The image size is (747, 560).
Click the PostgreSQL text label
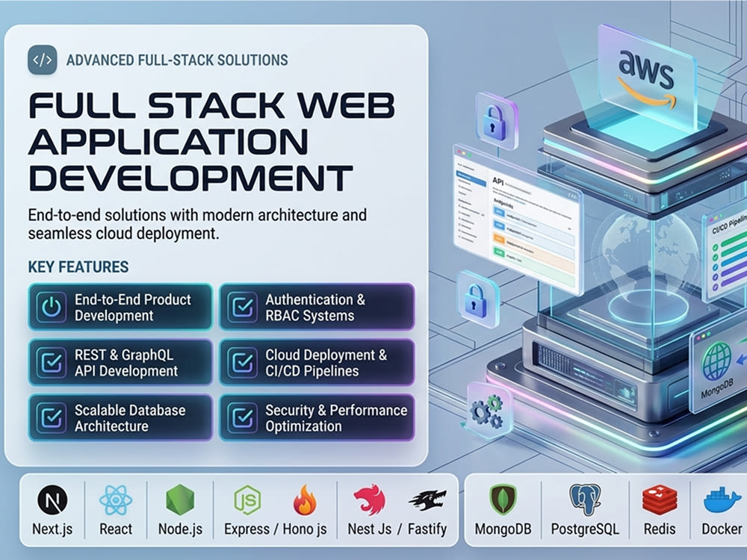tap(585, 529)
